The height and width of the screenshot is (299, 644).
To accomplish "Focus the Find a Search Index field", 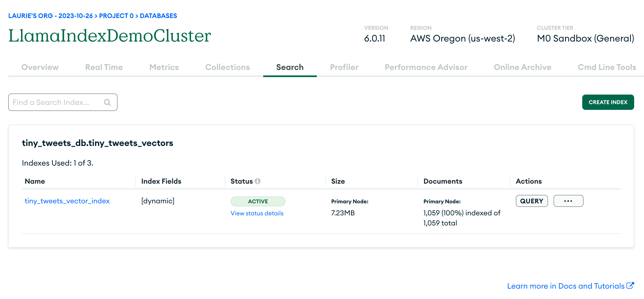I will (x=55, y=102).
